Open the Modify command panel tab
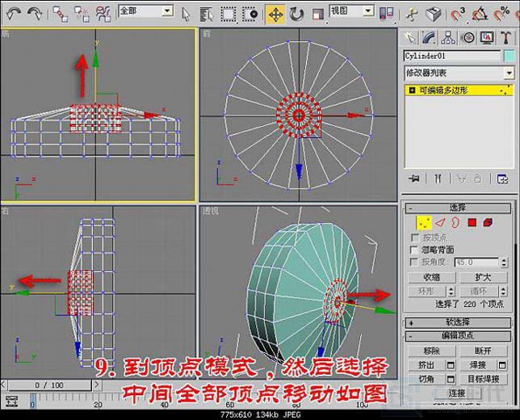520x420 pixels. click(429, 38)
